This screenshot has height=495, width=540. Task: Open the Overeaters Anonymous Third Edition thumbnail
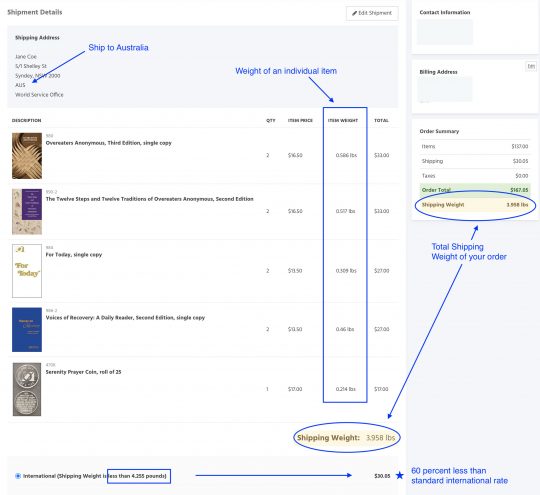tap(27, 156)
